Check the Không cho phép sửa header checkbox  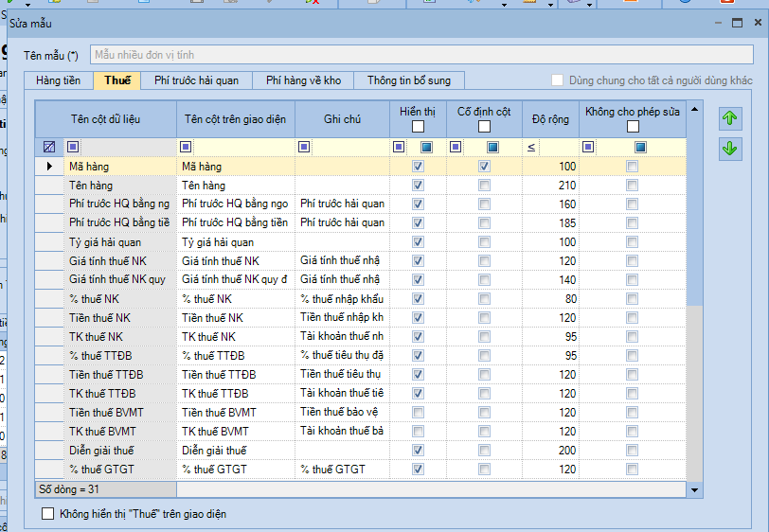[x=633, y=127]
